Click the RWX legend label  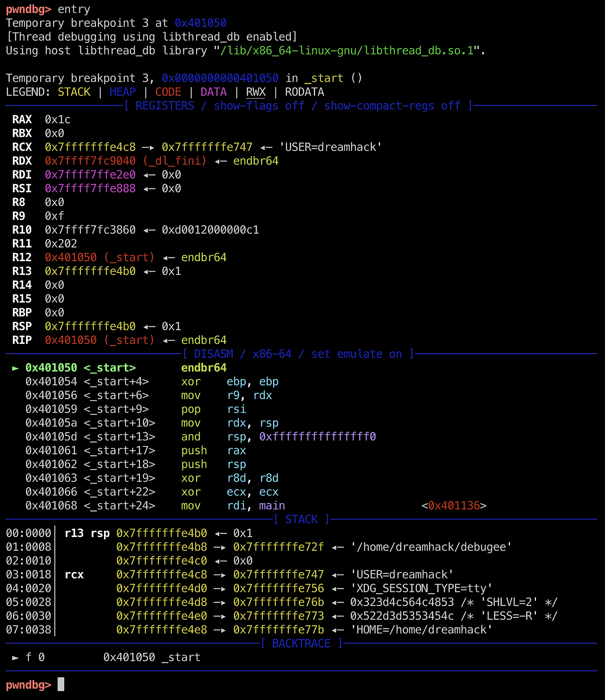click(x=256, y=92)
